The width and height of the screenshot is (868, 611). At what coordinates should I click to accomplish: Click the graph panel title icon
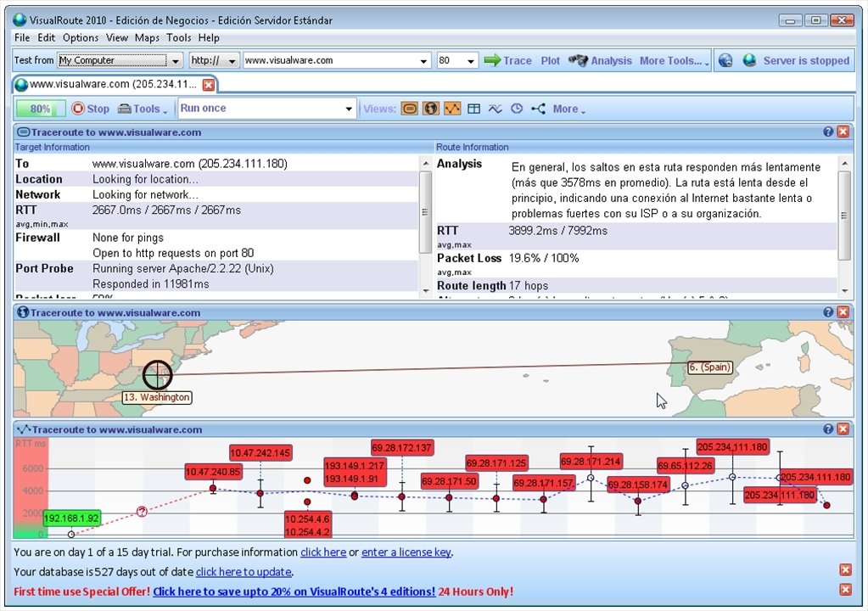coord(24,429)
